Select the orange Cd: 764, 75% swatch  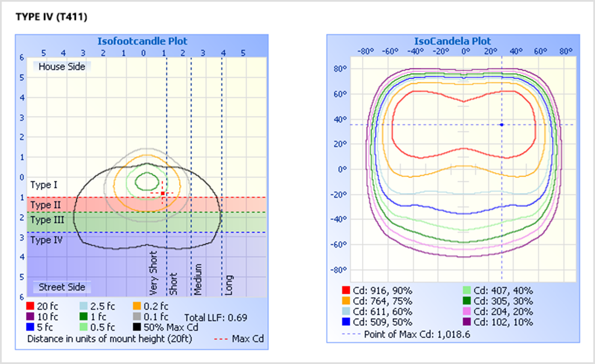coord(346,301)
